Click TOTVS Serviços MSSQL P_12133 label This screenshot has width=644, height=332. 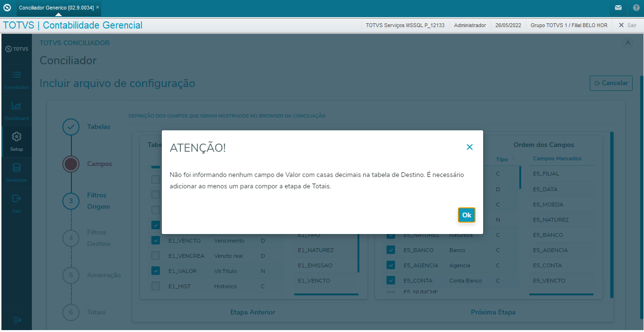pyautogui.click(x=405, y=25)
